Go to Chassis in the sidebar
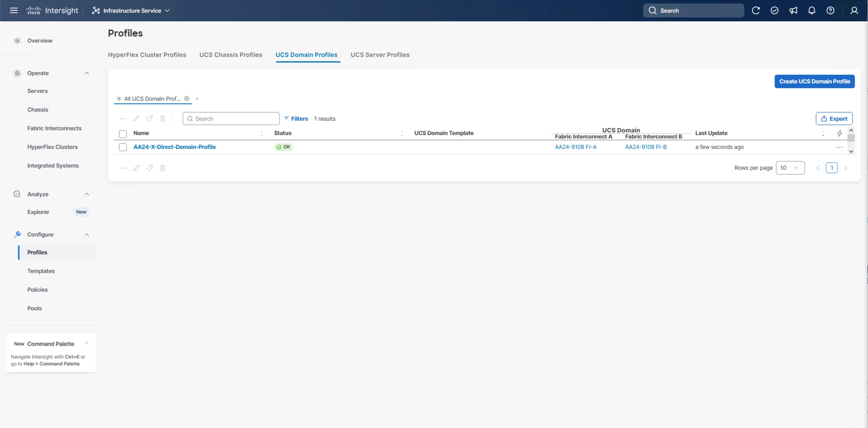 coord(38,109)
